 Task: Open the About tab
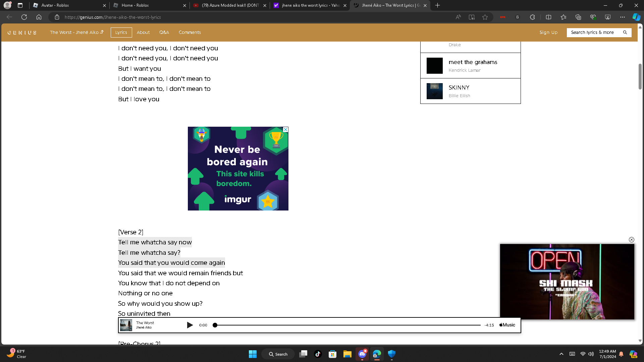tap(143, 32)
